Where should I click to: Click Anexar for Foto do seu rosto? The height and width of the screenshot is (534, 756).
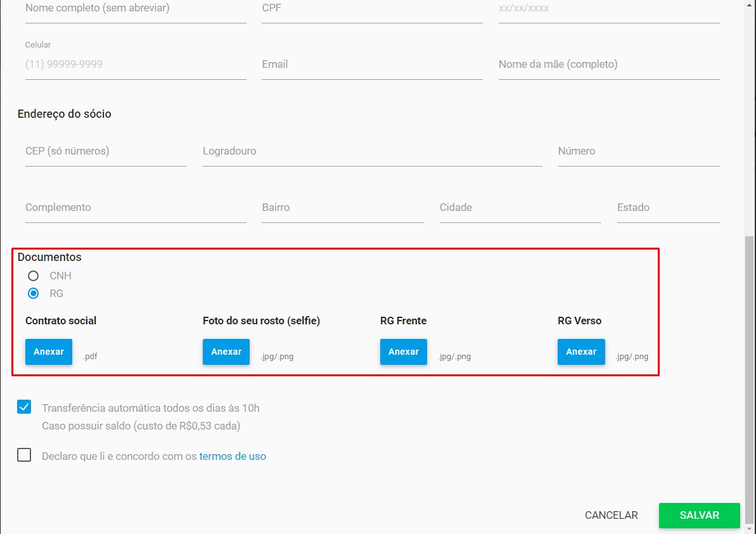pyautogui.click(x=226, y=352)
